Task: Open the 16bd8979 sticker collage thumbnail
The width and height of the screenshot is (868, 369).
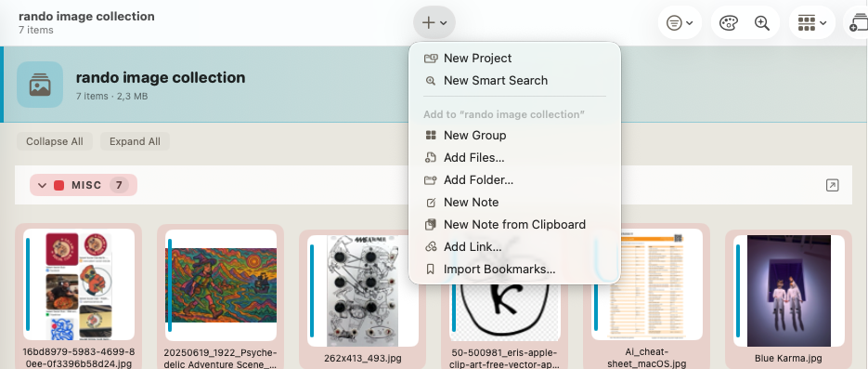Action: (x=79, y=284)
